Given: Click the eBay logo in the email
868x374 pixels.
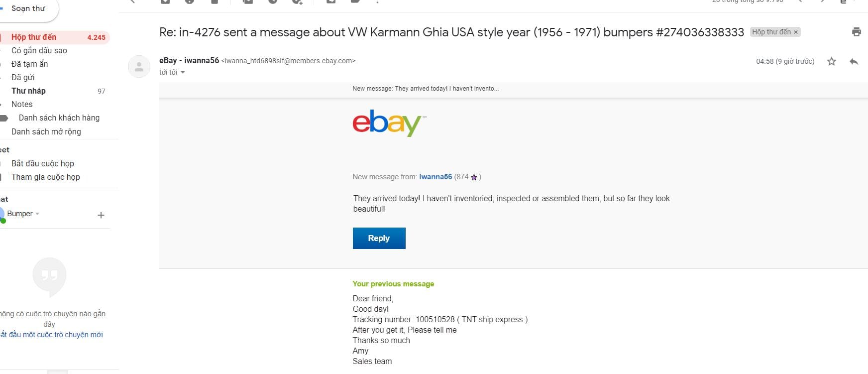Looking at the screenshot, I should (387, 123).
